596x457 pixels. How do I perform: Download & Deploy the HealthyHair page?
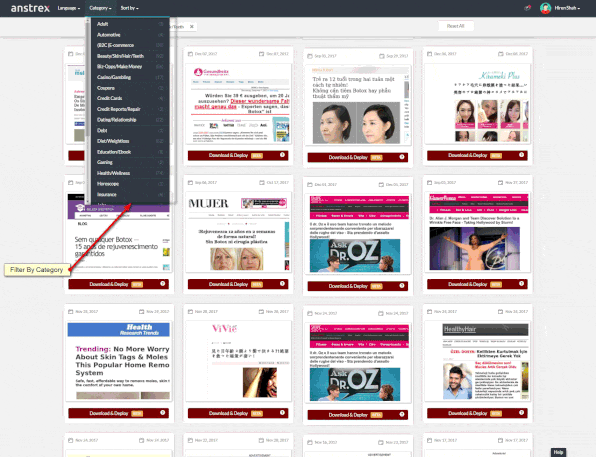click(x=477, y=413)
